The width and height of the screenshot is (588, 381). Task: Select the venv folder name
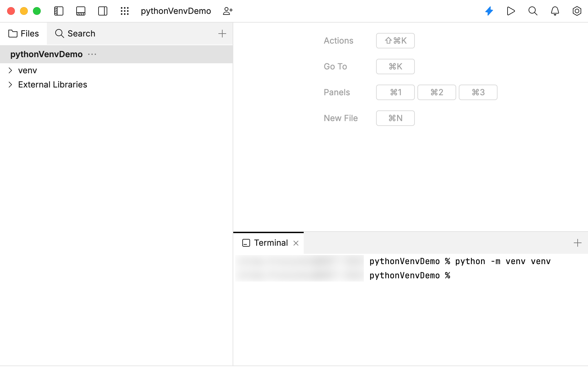[x=27, y=70]
